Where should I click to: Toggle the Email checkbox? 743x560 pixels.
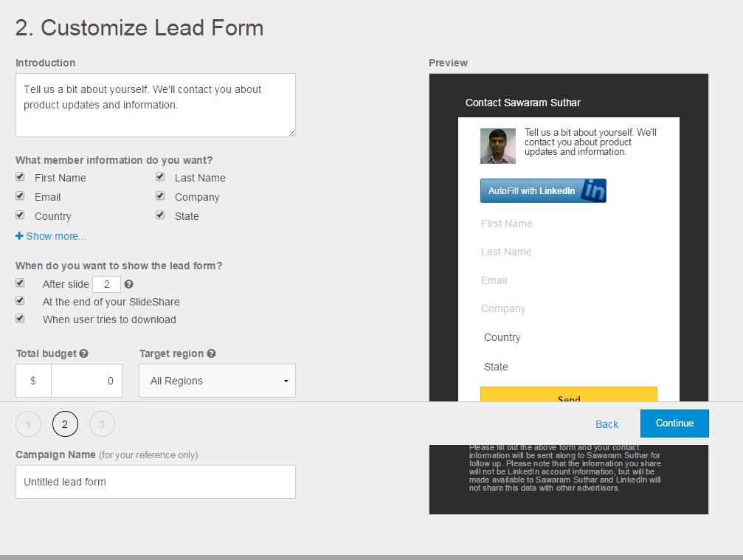[20, 196]
